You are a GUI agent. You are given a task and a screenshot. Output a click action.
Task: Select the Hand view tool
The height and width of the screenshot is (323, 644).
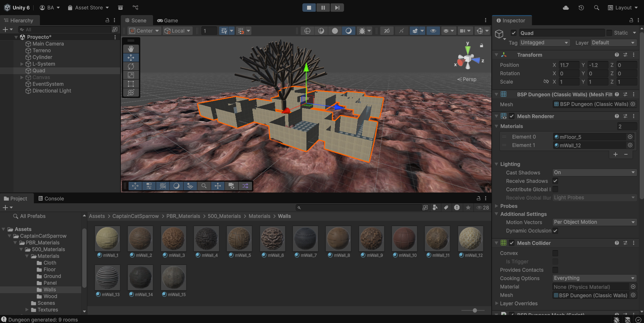131,49
